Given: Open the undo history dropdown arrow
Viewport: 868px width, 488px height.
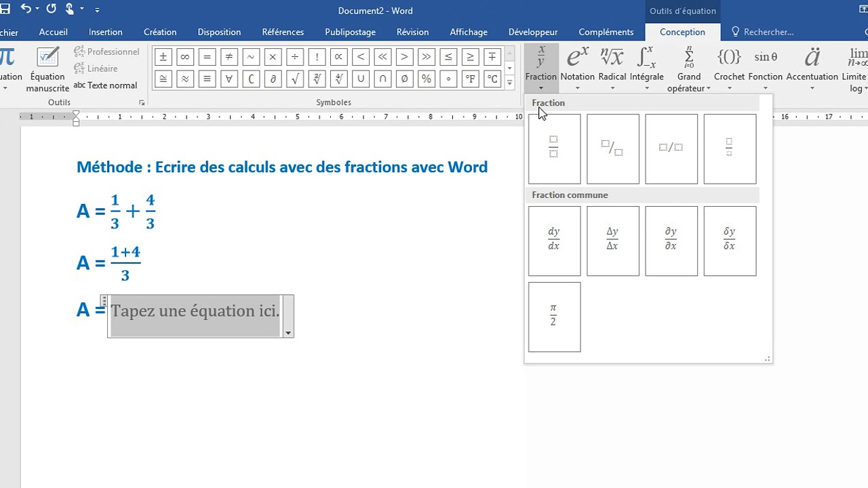Looking at the screenshot, I should tap(37, 9).
